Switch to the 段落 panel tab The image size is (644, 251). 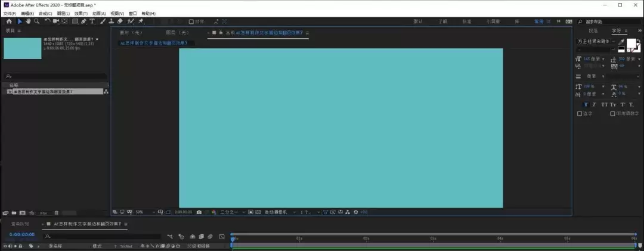point(593,31)
